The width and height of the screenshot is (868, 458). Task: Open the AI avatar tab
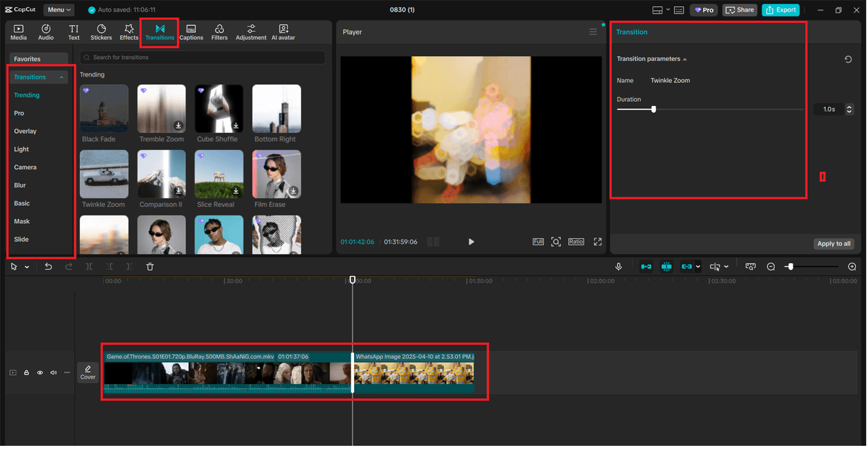283,32
